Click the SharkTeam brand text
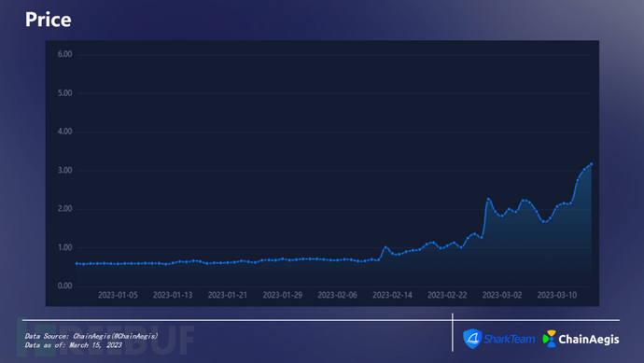The height and width of the screenshot is (363, 644). click(510, 339)
